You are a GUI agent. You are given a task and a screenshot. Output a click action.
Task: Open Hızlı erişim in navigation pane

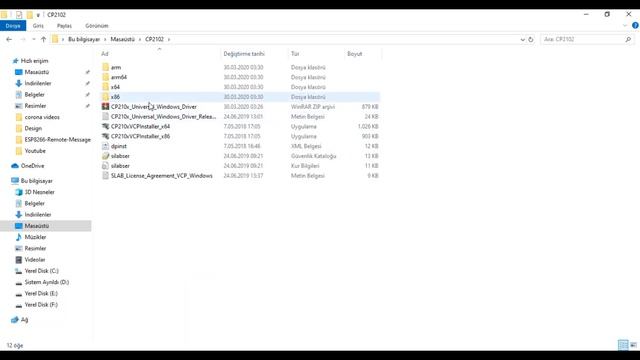(x=34, y=61)
